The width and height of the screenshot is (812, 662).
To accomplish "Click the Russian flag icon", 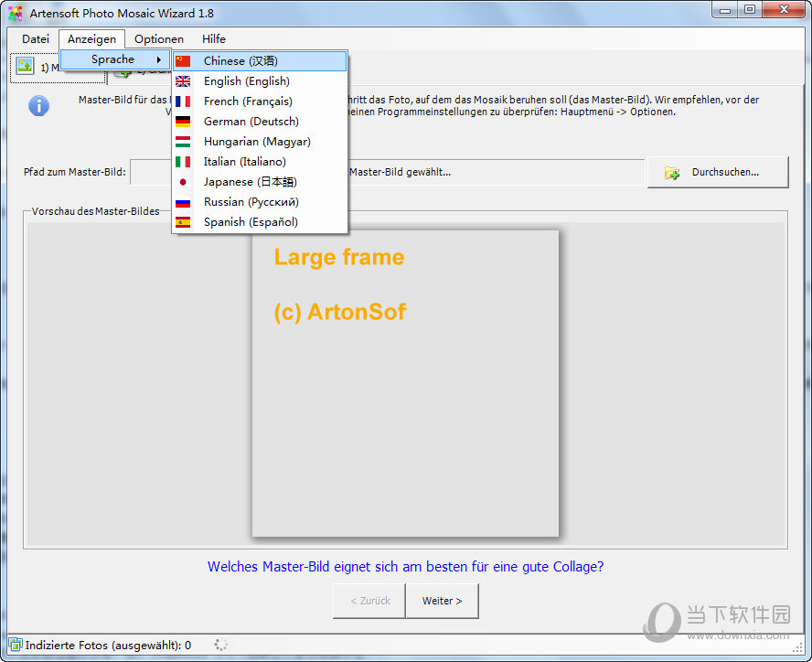I will (x=183, y=202).
